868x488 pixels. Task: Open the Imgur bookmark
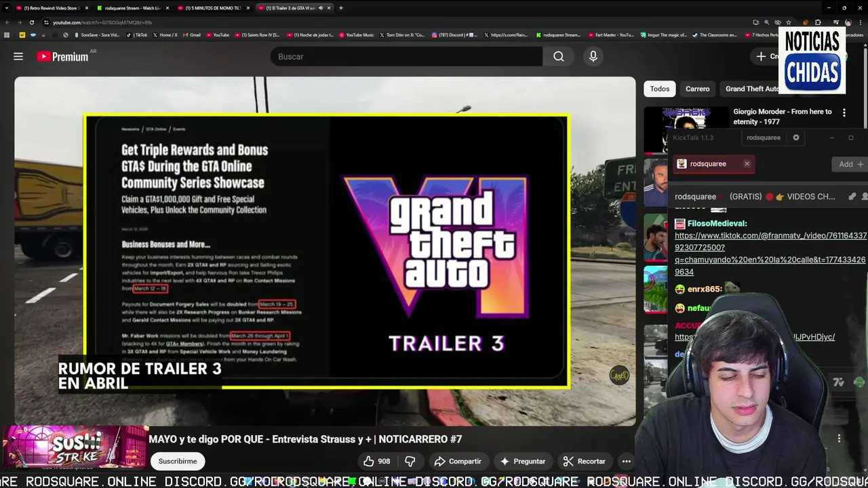coord(664,35)
